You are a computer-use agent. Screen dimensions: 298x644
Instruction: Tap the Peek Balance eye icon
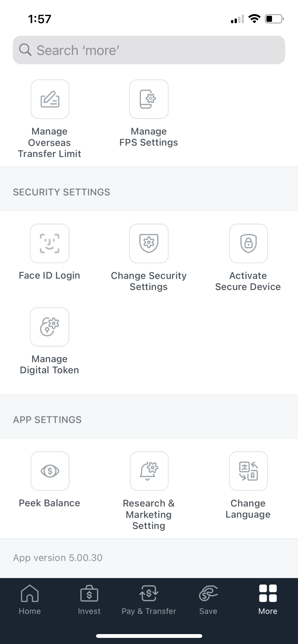50,471
